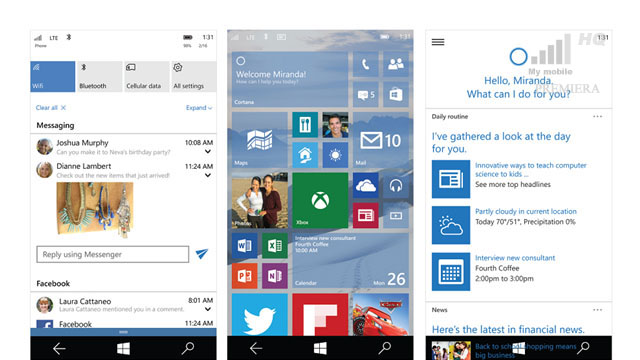Tap Back button on notification phone
This screenshot has width=640, height=360.
[59, 349]
